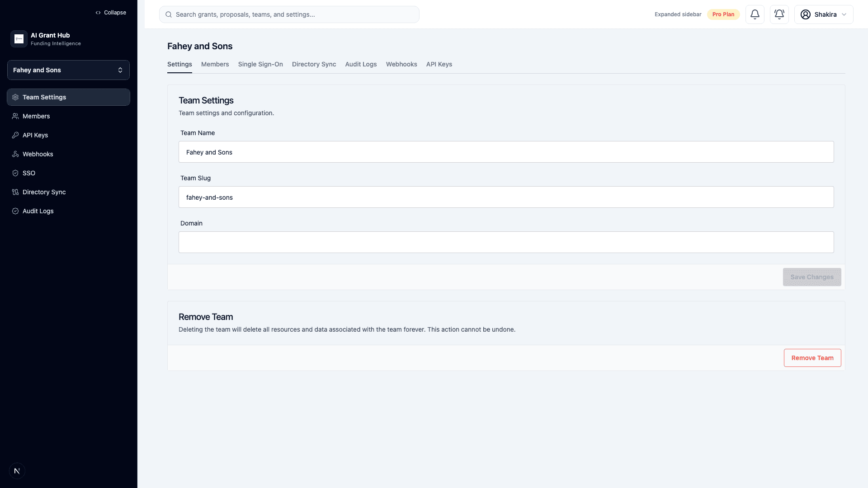The width and height of the screenshot is (868, 488).
Task: Open Audit Logs via its sidebar icon
Action: (15, 211)
